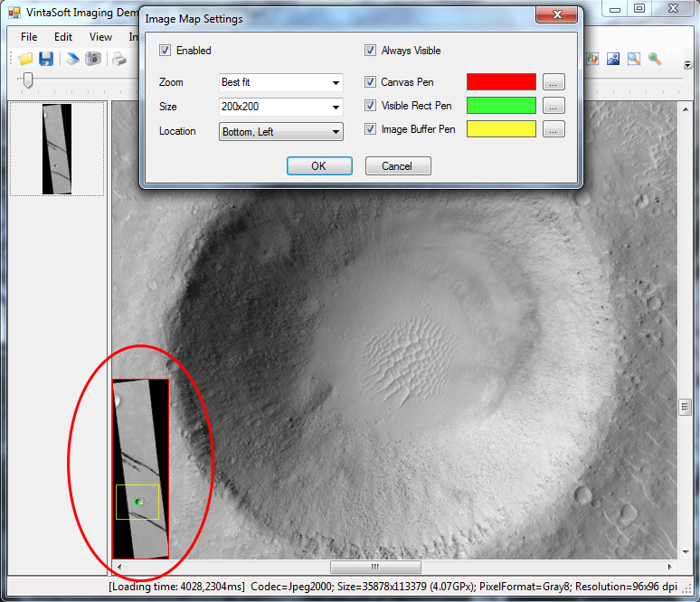The width and height of the screenshot is (700, 602).
Task: Click the open file folder icon
Action: 25,59
